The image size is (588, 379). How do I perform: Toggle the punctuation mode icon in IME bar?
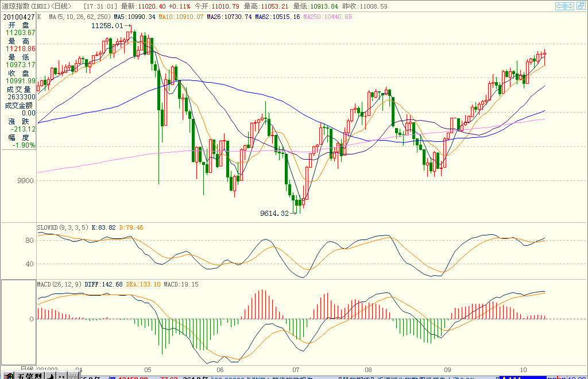[x=62, y=375]
